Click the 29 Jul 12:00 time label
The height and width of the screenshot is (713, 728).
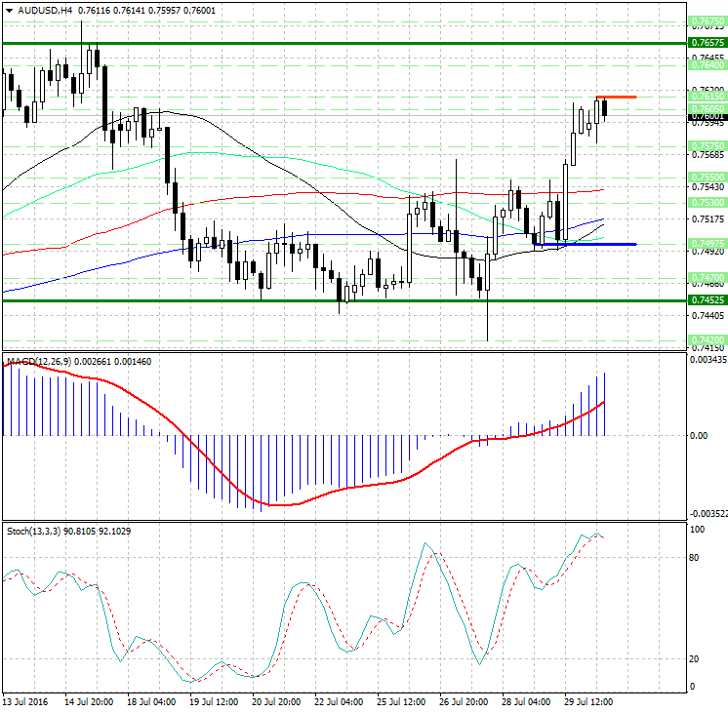(588, 701)
